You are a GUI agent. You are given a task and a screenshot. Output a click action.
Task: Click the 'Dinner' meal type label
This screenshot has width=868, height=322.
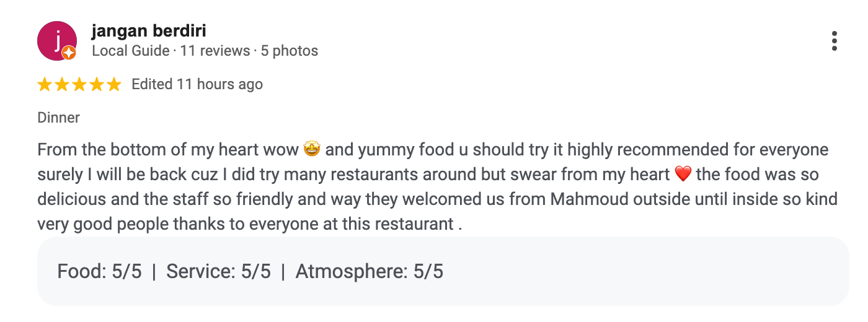[x=59, y=118]
